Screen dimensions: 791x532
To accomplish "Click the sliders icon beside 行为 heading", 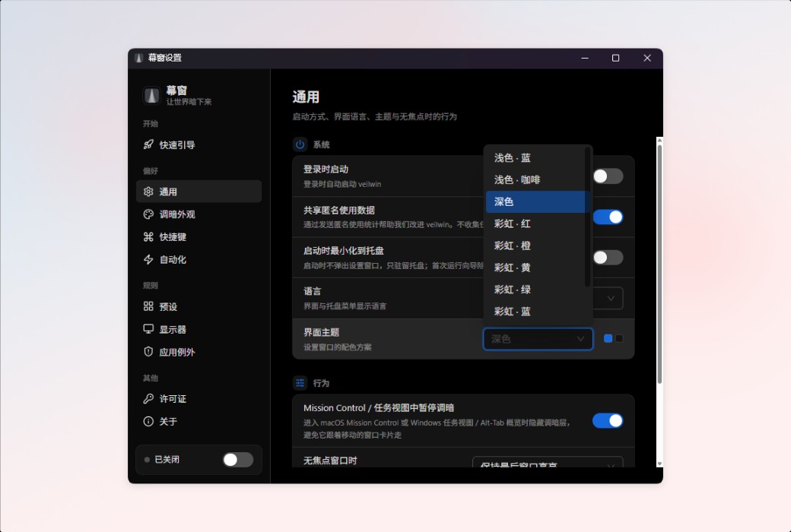I will click(300, 383).
